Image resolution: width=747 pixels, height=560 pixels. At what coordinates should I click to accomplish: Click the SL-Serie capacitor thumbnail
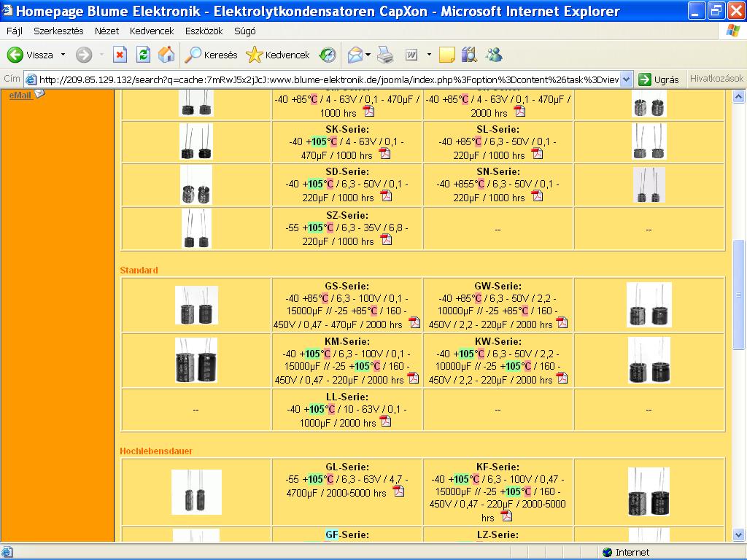(649, 141)
